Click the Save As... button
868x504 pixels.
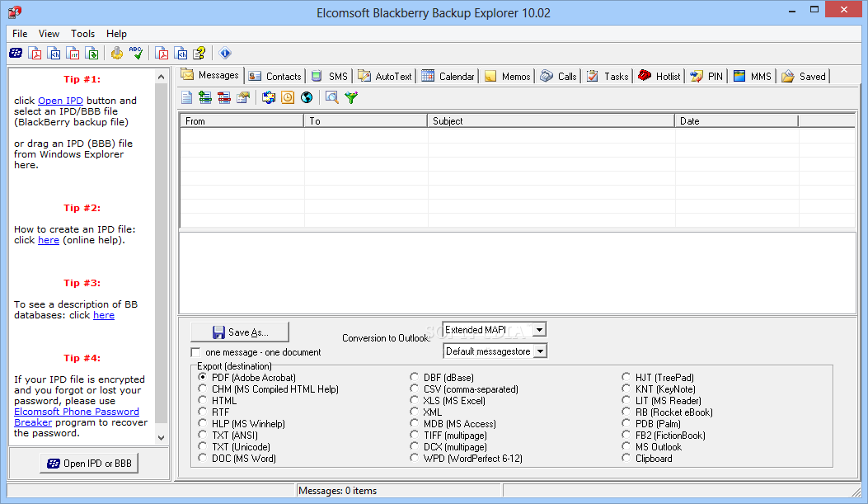coord(240,332)
